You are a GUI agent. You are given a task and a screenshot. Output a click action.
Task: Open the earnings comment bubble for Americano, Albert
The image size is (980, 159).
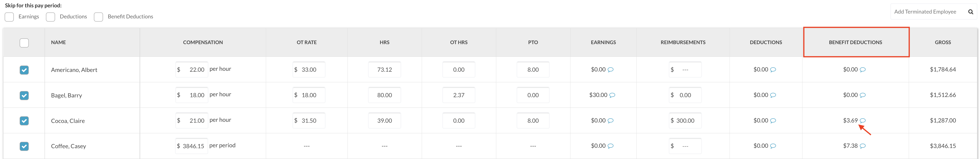coord(611,70)
